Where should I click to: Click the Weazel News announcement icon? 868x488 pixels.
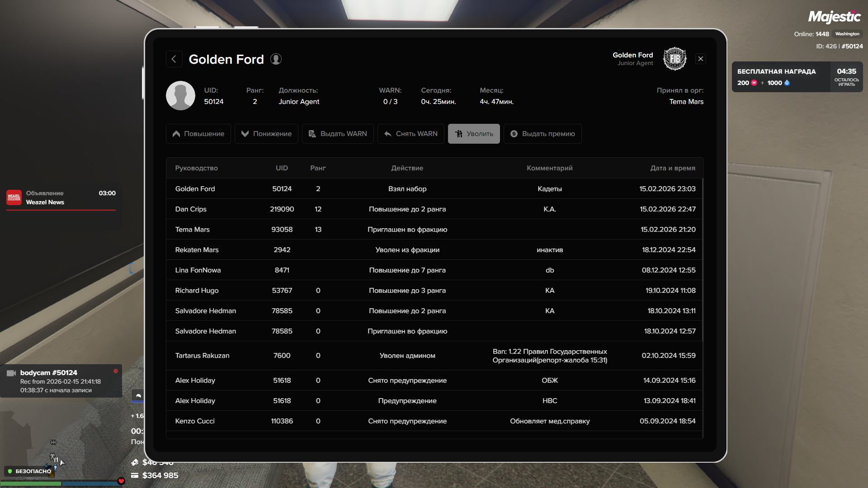[14, 197]
